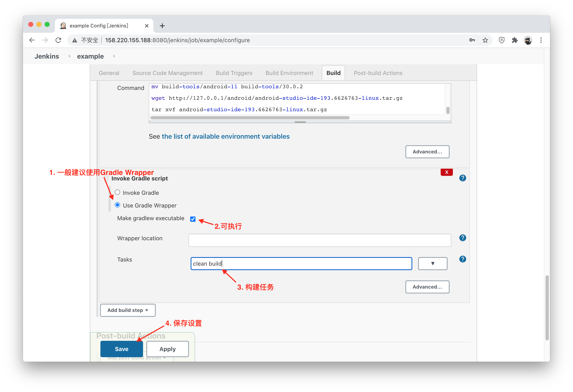
Task: Click the shield extension icon
Action: pyautogui.click(x=501, y=40)
